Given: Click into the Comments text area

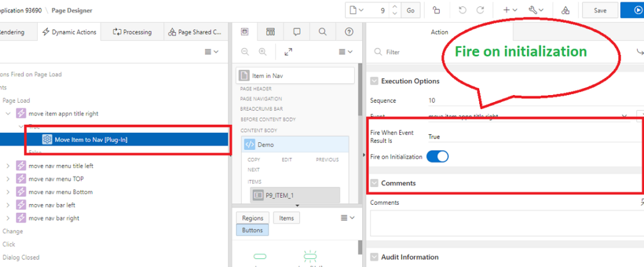Looking at the screenshot, I should (x=503, y=223).
